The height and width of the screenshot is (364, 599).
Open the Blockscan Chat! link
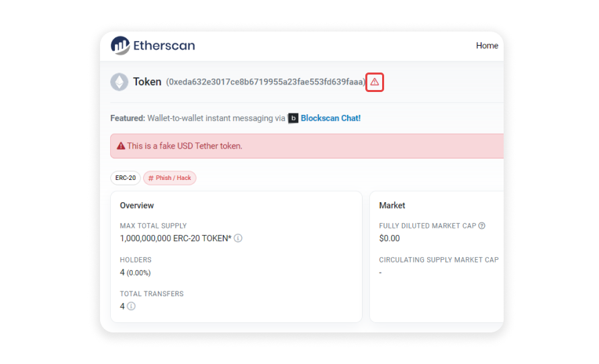(x=330, y=118)
